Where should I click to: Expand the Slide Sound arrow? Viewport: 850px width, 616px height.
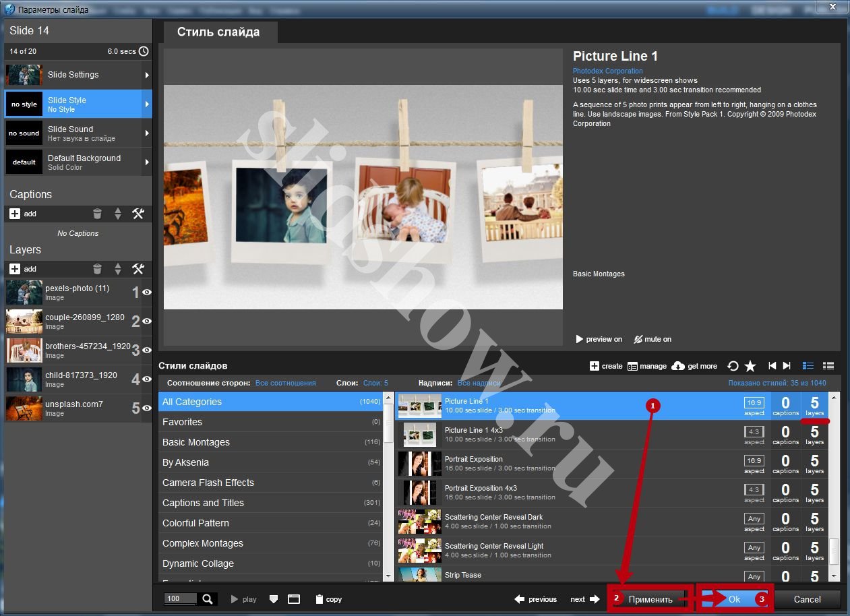147,133
